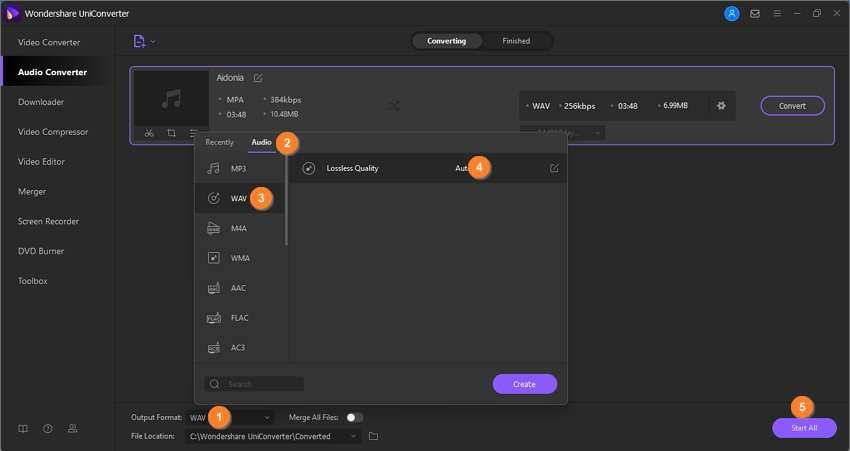This screenshot has width=850, height=451.
Task: Select the Lossless Quality preset row
Action: (428, 169)
